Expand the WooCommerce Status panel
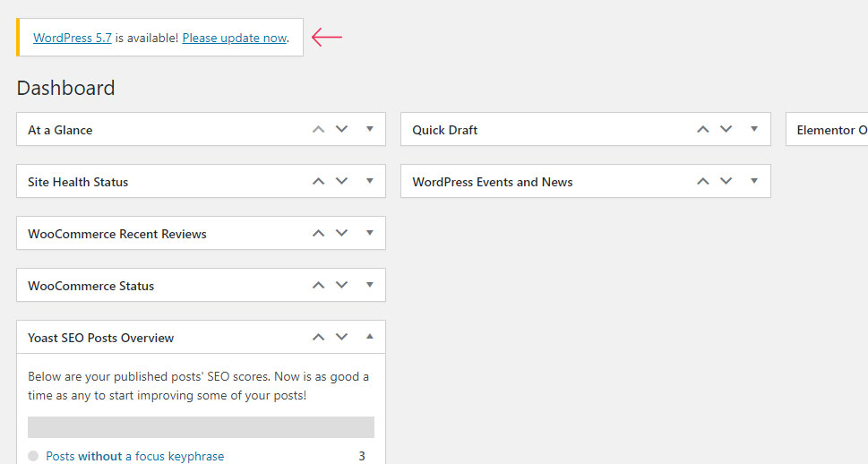Viewport: 868px width, 464px height. click(370, 285)
